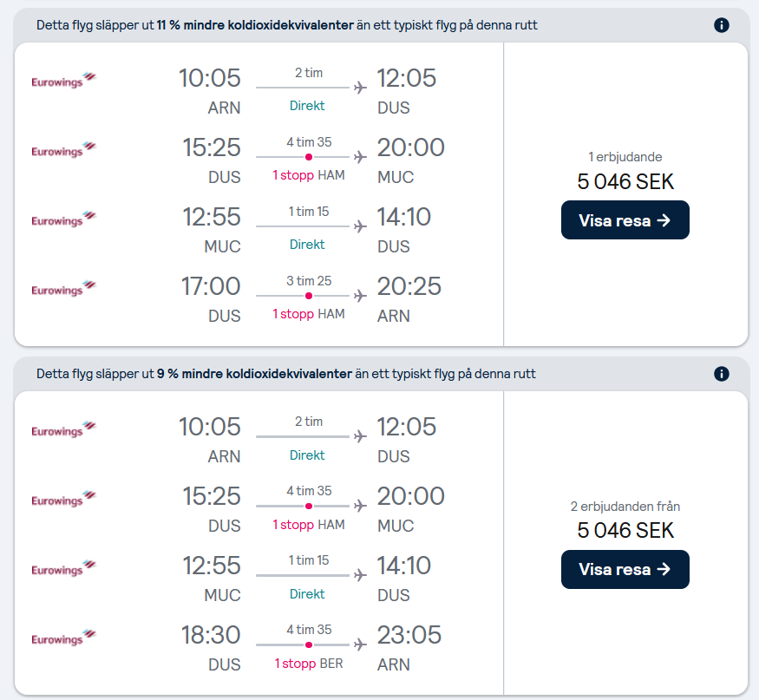The height and width of the screenshot is (700, 759).
Task: Select the "Direkt" label on the 10:05 ARN flight
Action: pos(306,105)
